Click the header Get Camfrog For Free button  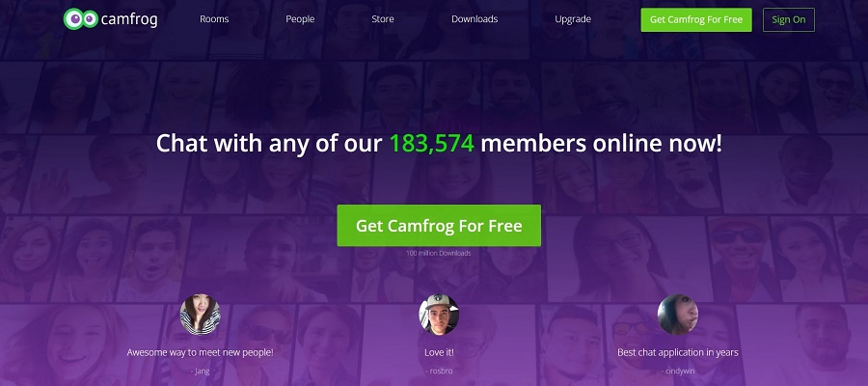[x=696, y=19]
